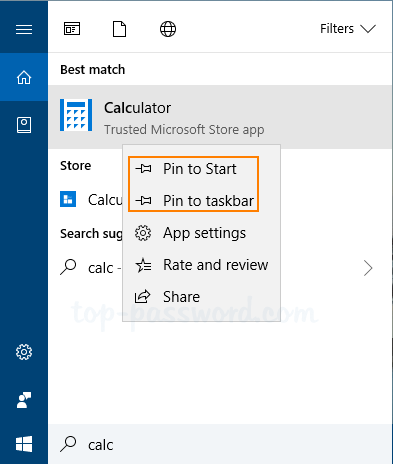Filter results by Web globe icon
The height and width of the screenshot is (464, 393).
pos(168,29)
